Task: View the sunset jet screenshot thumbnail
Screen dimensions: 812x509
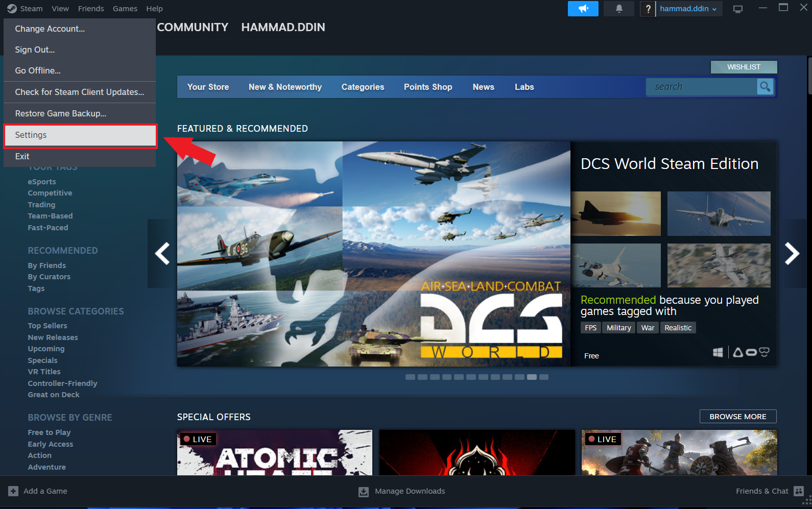Action: 616,213
